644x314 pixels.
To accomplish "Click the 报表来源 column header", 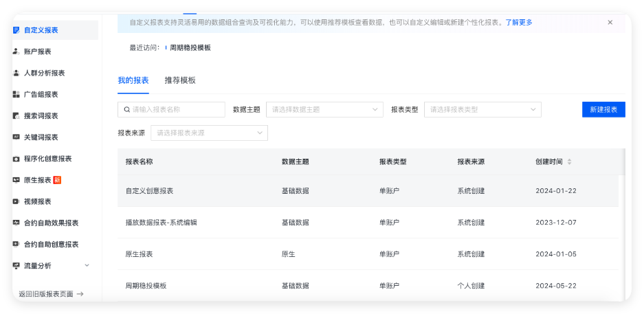I will pos(471,161).
